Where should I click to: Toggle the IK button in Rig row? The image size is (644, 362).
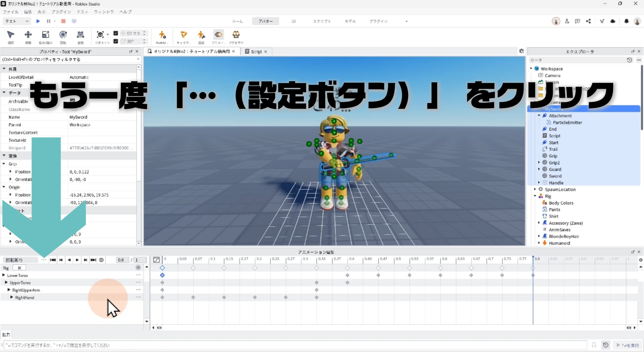(x=19, y=268)
